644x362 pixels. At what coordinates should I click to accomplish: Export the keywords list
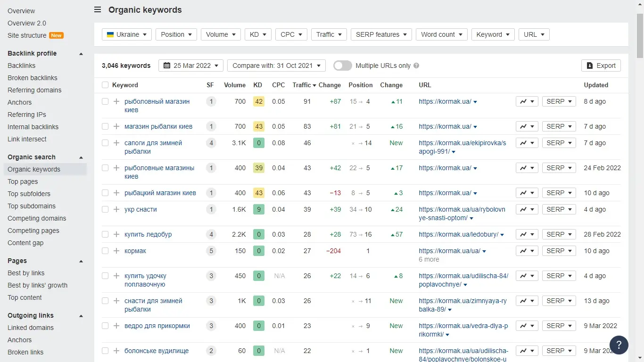click(601, 66)
